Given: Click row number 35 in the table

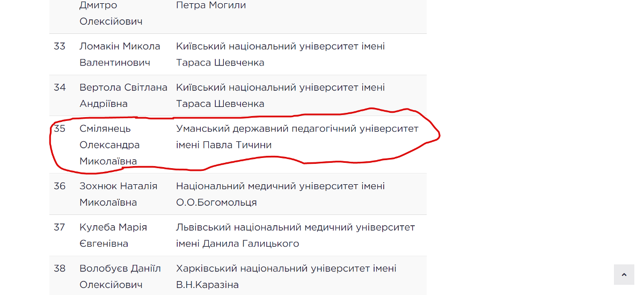Looking at the screenshot, I should (60, 129).
